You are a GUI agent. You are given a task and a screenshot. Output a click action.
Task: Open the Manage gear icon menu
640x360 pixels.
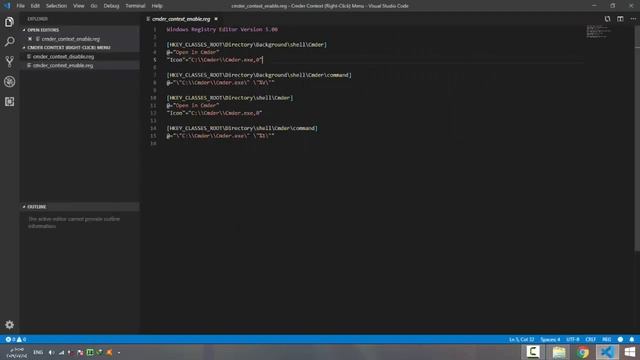click(9, 325)
